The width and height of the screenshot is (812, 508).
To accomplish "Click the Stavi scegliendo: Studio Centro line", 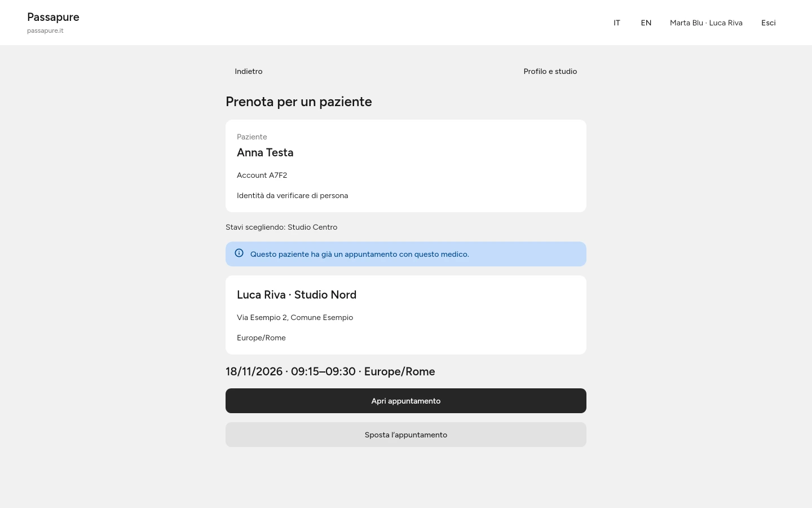I will 281,227.
